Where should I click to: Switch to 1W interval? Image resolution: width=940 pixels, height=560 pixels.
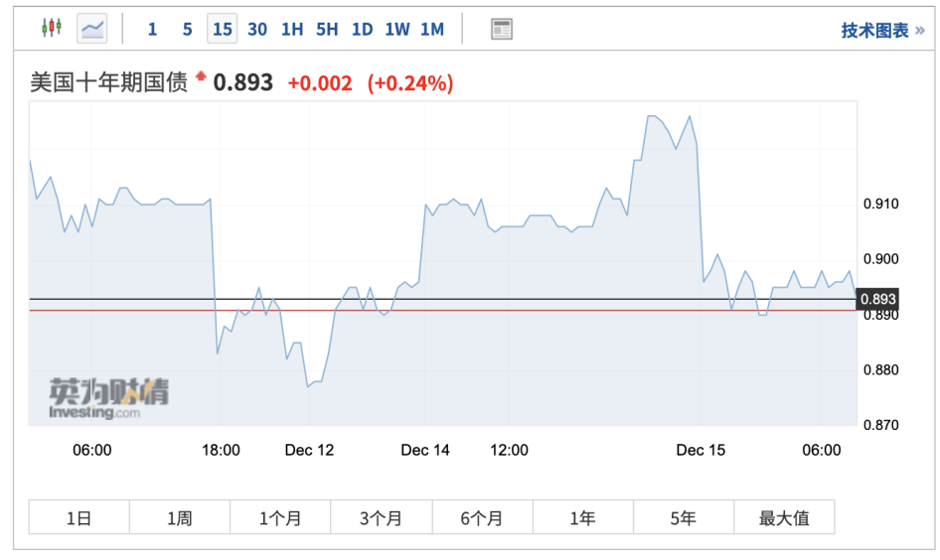coord(396,29)
